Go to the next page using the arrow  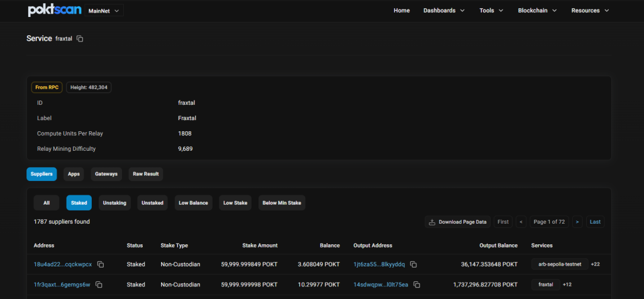[577, 222]
